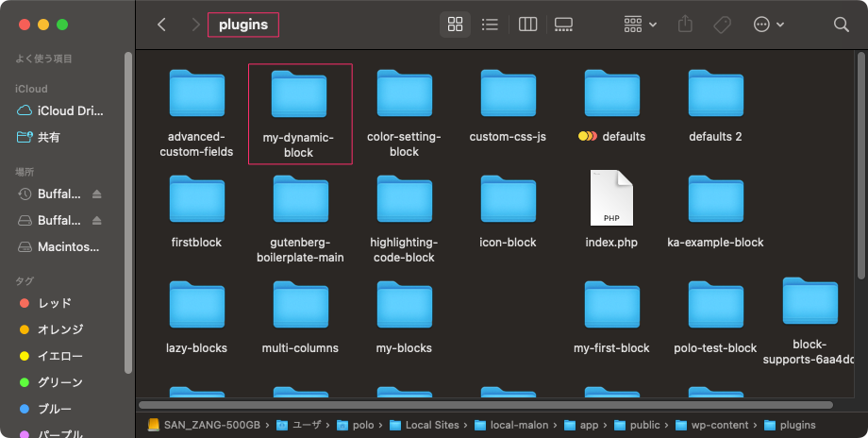Screen dimensions: 868x438
Task: Open the group-by dropdown
Action: [640, 25]
